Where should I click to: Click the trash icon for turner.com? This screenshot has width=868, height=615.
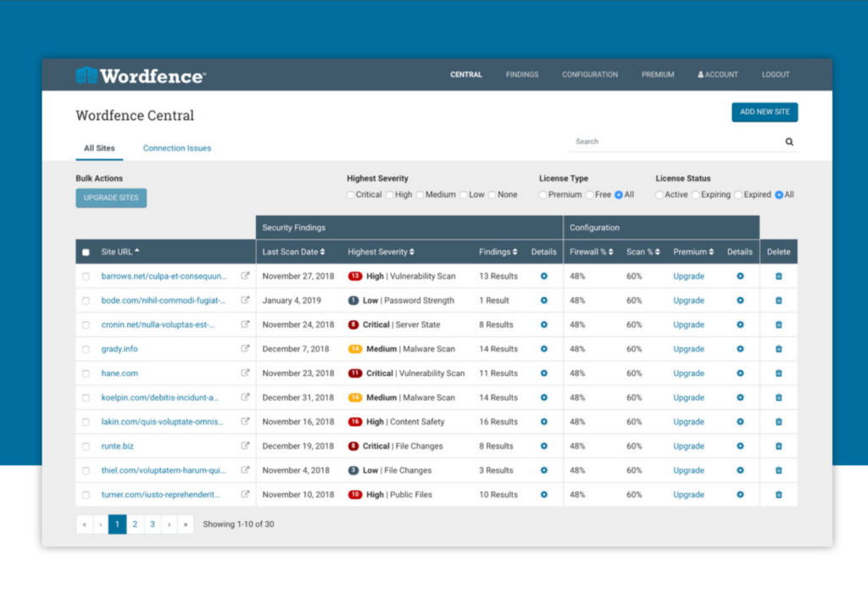pyautogui.click(x=778, y=494)
